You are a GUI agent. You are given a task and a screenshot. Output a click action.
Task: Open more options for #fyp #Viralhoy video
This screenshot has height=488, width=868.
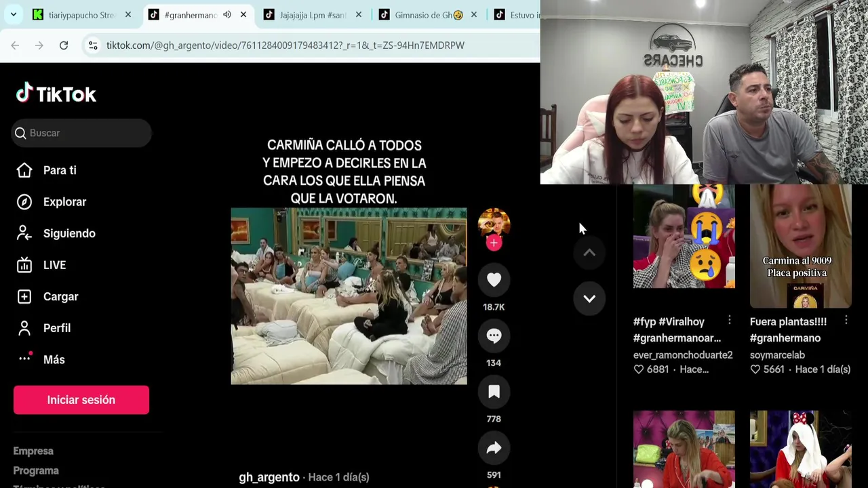tap(730, 320)
